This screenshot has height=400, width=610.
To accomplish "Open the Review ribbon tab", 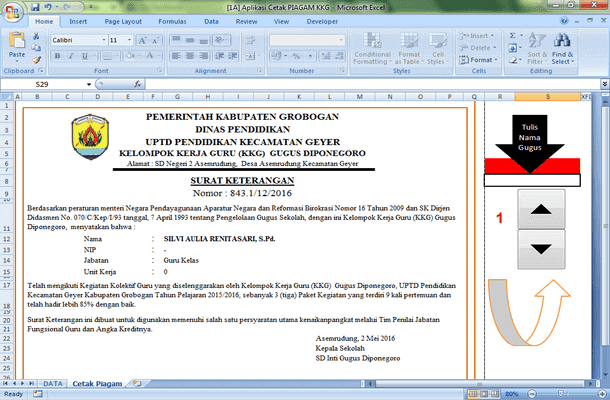I will point(246,21).
